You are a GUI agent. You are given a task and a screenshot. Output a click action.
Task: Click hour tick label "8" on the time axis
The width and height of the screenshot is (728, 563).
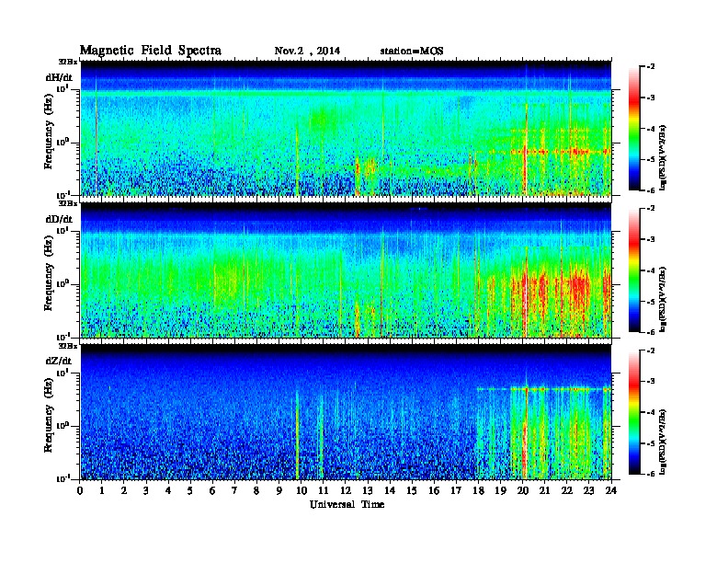click(x=256, y=490)
